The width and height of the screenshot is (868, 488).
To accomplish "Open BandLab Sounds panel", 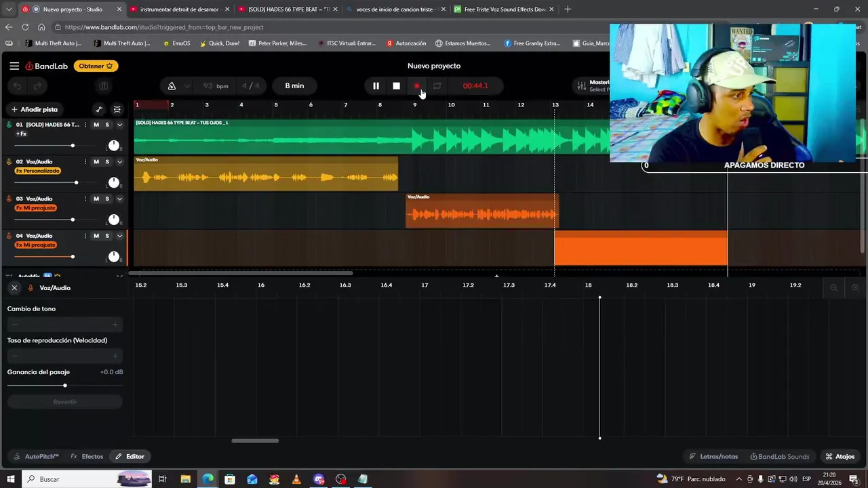I will coord(780,457).
